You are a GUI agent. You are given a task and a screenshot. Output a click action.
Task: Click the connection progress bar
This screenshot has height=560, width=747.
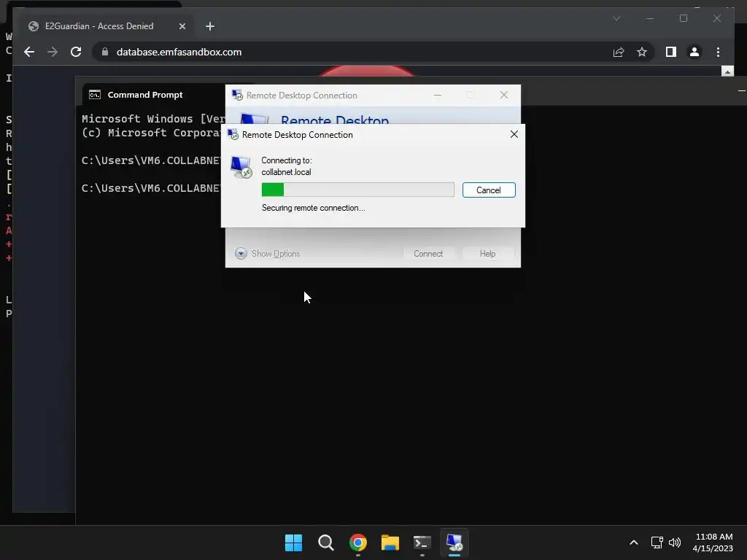[x=357, y=190]
